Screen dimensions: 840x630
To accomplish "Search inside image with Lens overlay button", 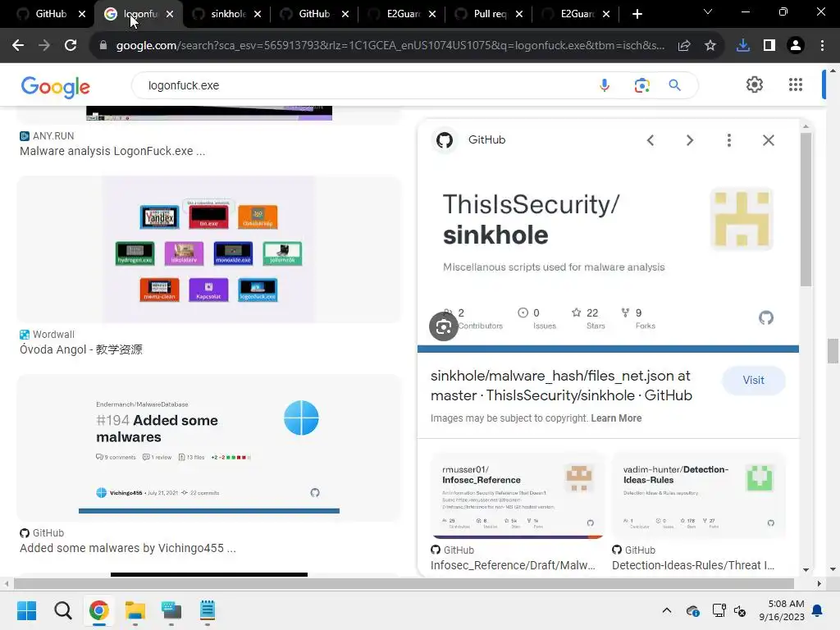I will point(444,326).
